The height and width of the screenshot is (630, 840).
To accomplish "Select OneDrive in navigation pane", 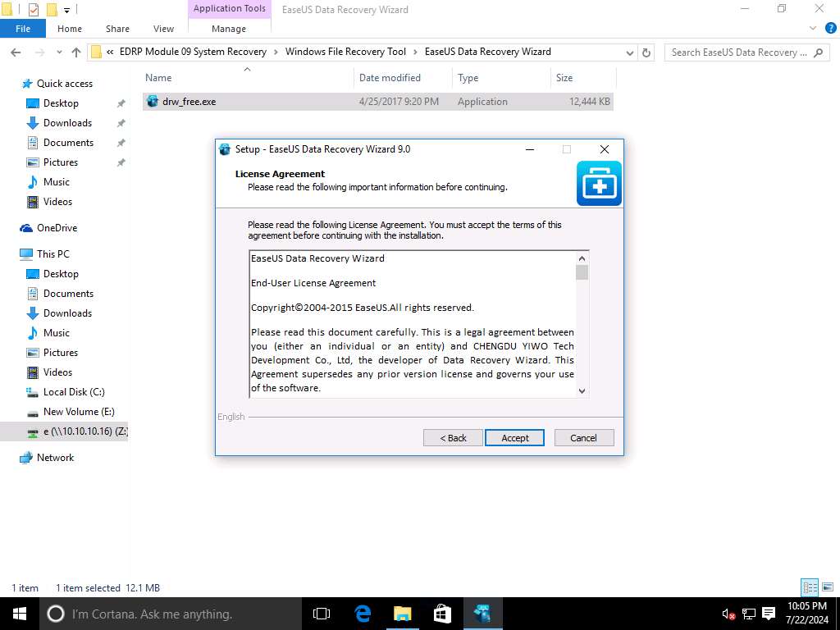I will (x=57, y=228).
